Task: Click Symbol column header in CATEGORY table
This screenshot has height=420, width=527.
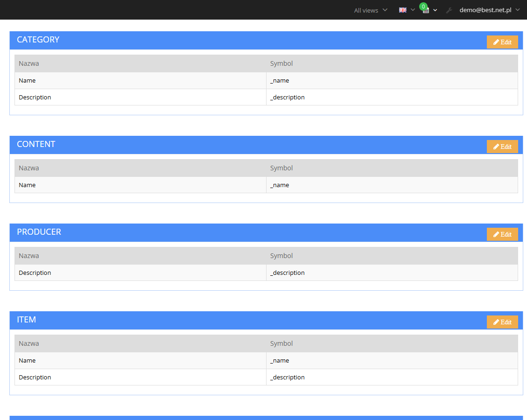Action: click(392, 63)
